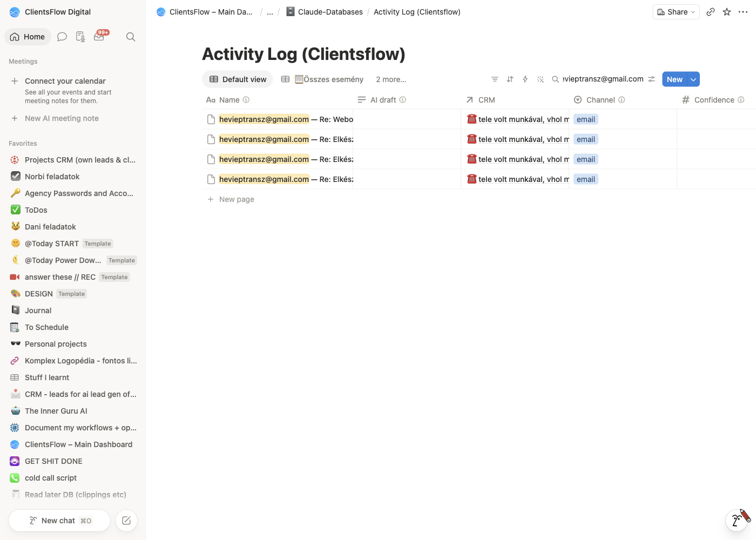The height and width of the screenshot is (540, 756).
Task: Select the Home tab in sidebar
Action: [x=28, y=37]
